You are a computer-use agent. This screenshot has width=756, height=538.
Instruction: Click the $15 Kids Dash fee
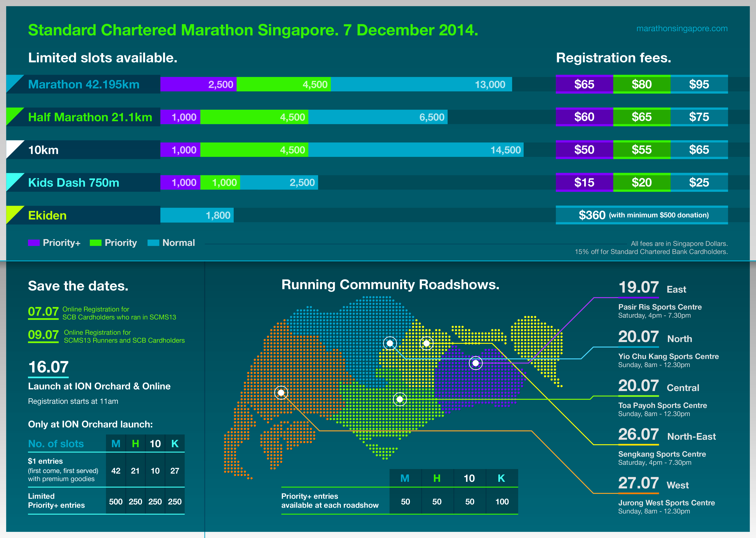[x=584, y=182]
